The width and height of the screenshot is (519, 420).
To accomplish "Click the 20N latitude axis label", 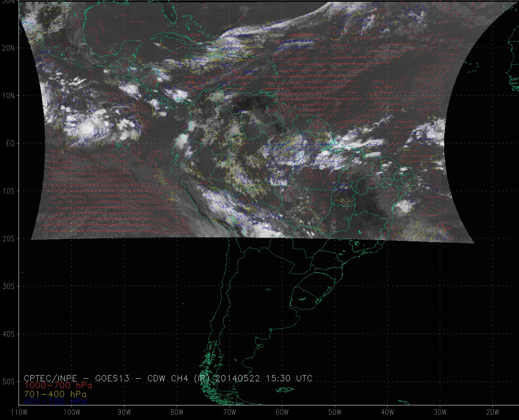I will pos(8,48).
